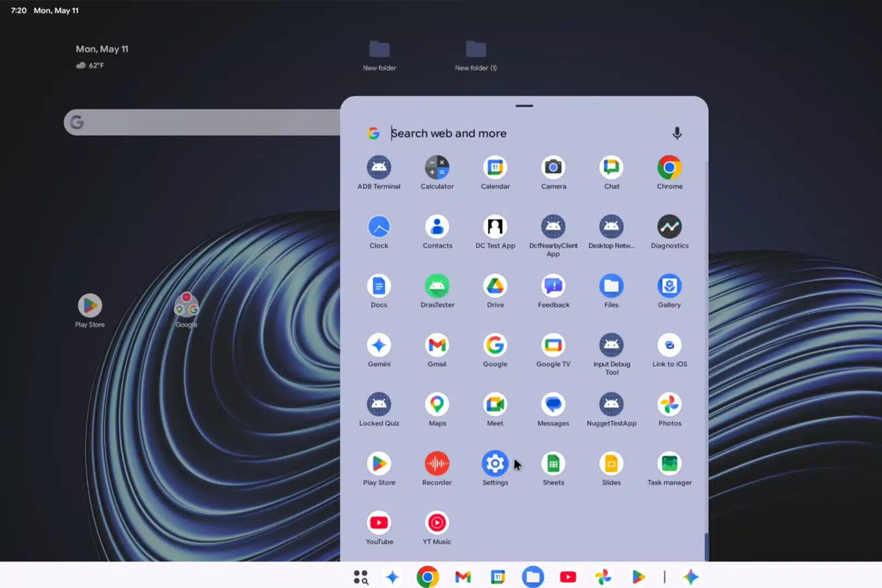Click the app drawer scrollbar
Viewport: 882px width, 588px height.
[x=706, y=547]
